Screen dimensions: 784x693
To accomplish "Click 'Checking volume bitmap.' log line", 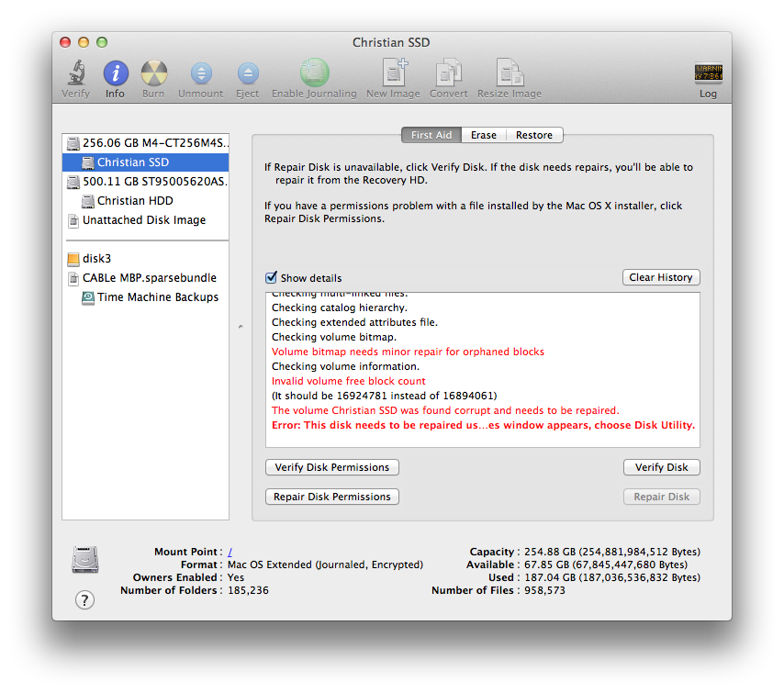I will 334,337.
